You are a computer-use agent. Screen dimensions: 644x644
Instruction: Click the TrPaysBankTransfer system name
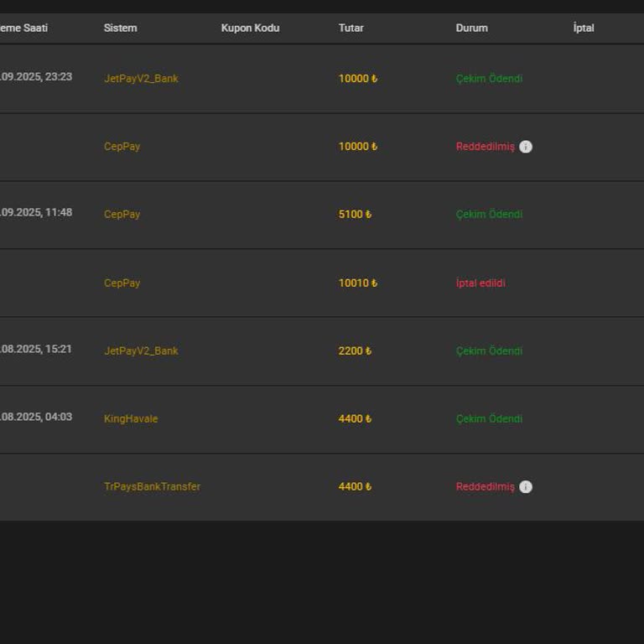152,486
